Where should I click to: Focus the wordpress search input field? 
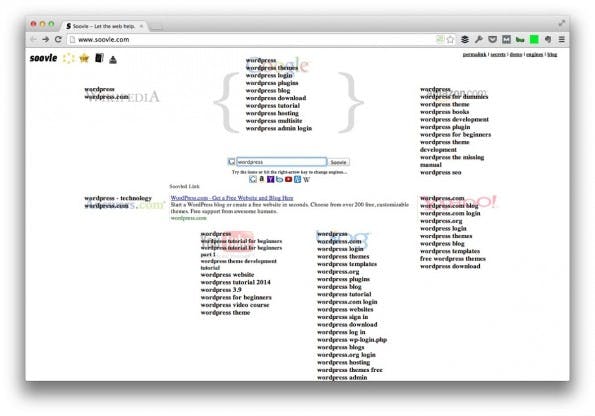pos(281,162)
